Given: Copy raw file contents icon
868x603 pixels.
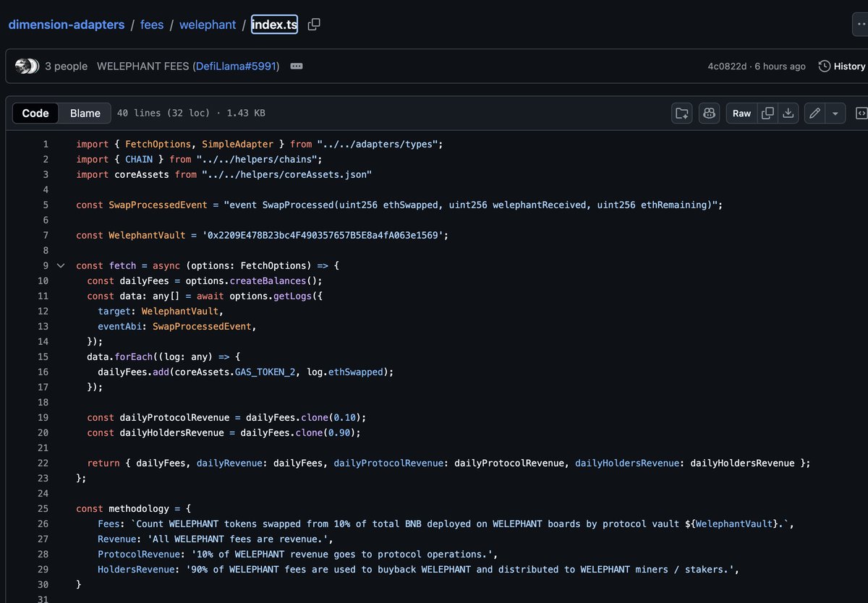Looking at the screenshot, I should point(767,113).
